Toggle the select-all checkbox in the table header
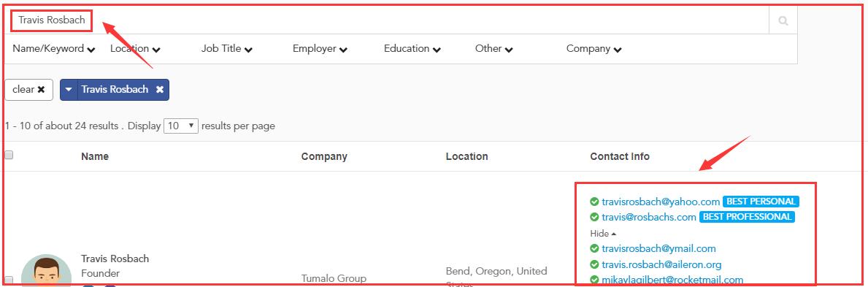This screenshot has height=287, width=868. pyautogui.click(x=8, y=155)
